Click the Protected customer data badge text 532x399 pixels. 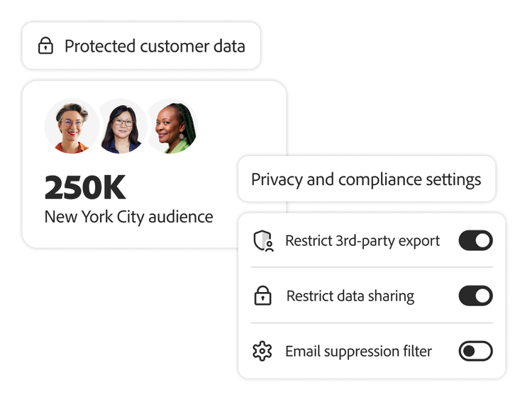155,47
